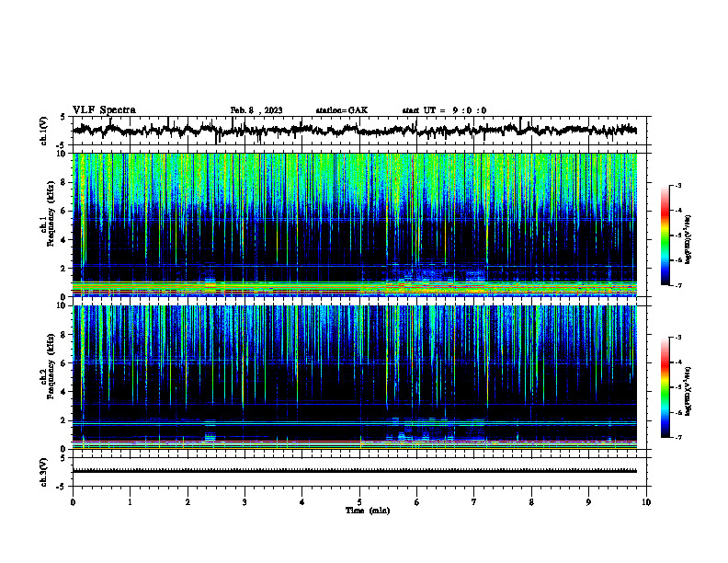The width and height of the screenshot is (728, 563).
Task: Click the "-3" tick on ch.2 colorbar
Action: (678, 338)
